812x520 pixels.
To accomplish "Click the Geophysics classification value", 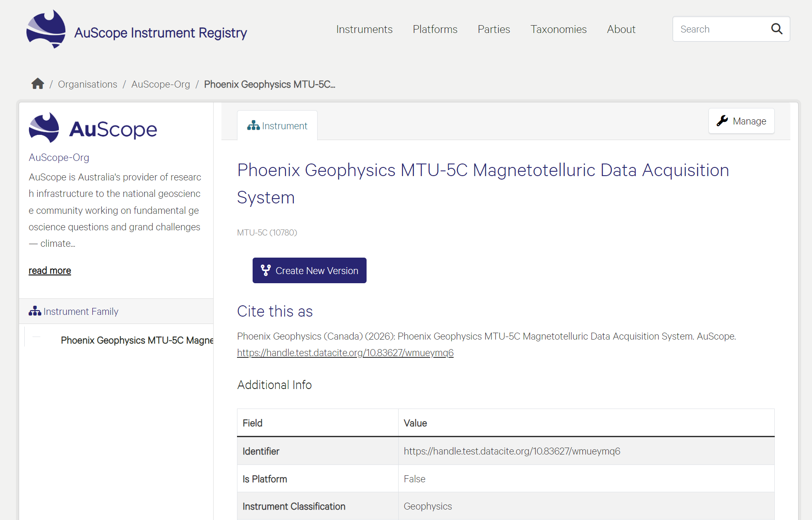I will click(x=428, y=506).
